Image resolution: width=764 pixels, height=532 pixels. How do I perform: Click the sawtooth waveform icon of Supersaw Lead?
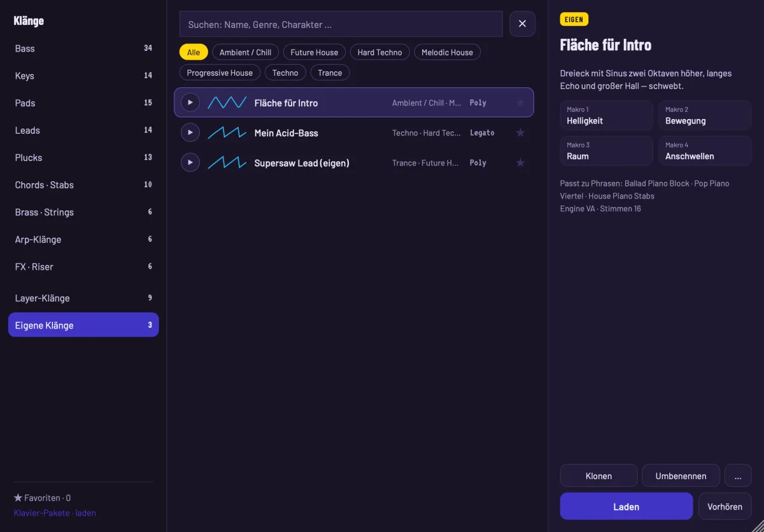(x=227, y=162)
